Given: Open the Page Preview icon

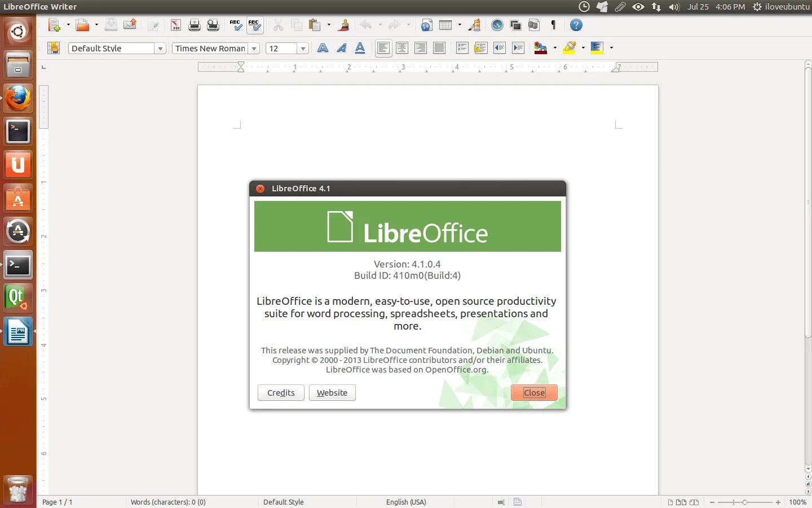Looking at the screenshot, I should [x=213, y=25].
